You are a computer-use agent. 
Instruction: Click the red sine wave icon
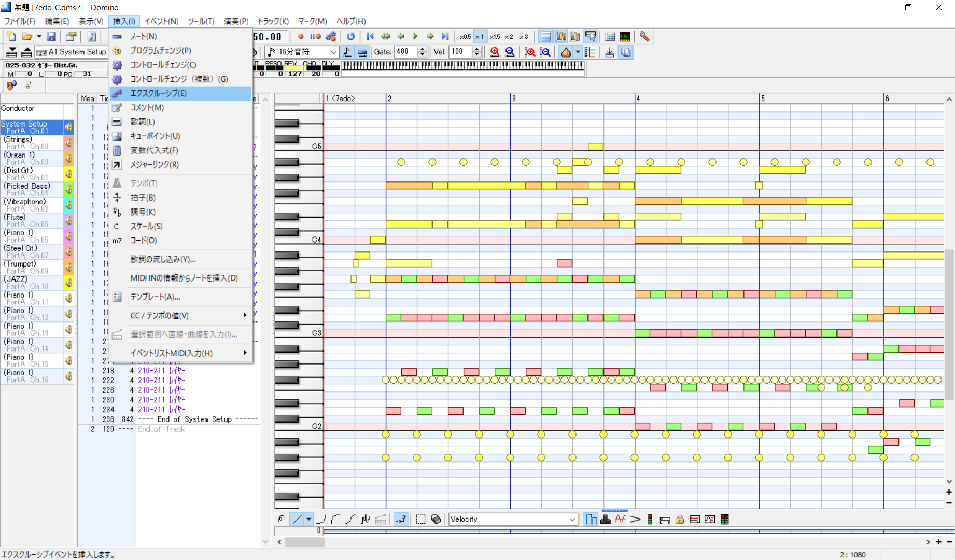click(620, 519)
